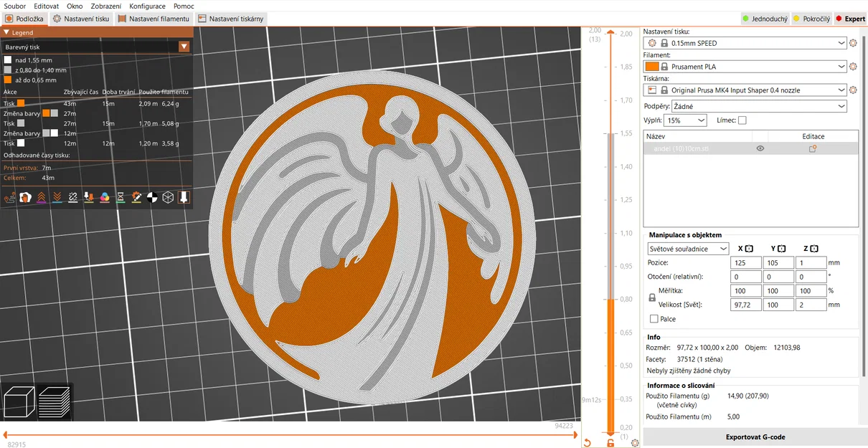Click reset icon next to Y column header
This screenshot has width=868, height=448.
point(782,249)
